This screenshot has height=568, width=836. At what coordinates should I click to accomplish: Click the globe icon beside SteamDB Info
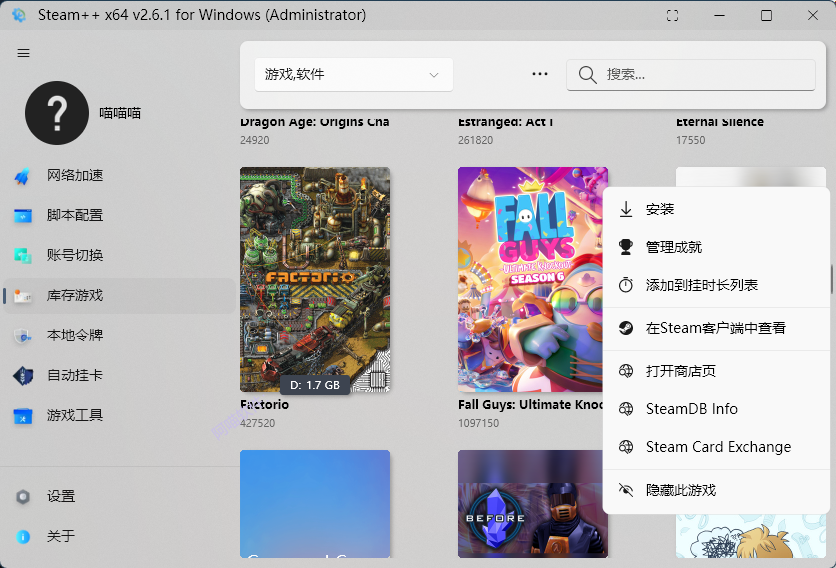click(626, 409)
